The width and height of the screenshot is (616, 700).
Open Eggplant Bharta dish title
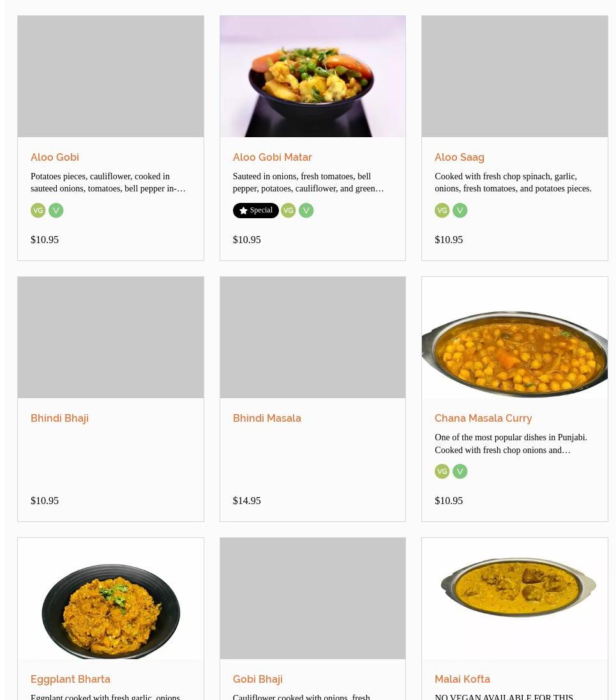coord(70,679)
